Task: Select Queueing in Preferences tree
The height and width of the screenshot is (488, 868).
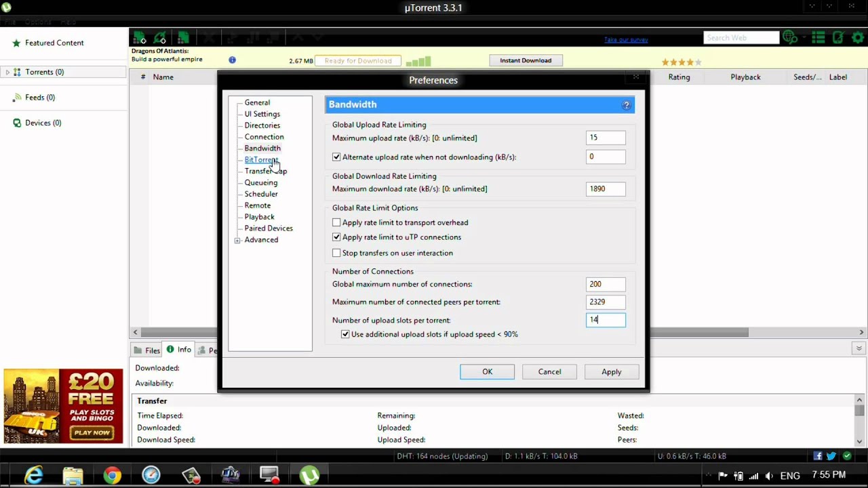Action: click(260, 182)
